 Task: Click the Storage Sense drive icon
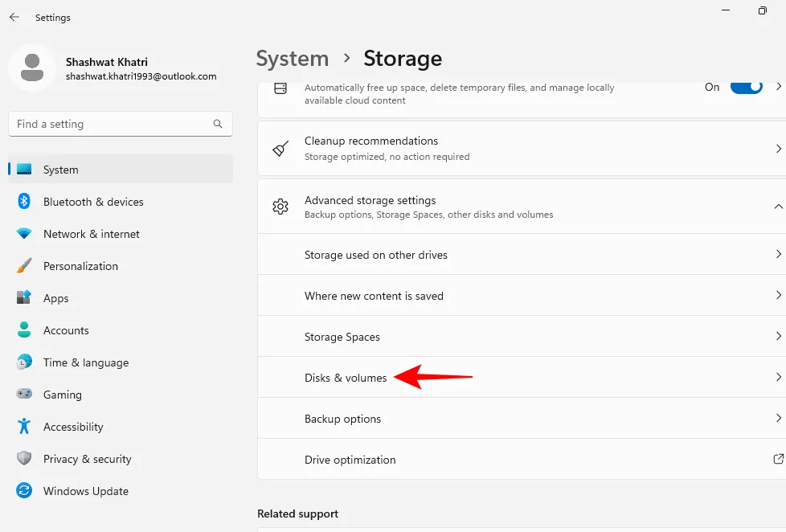280,88
